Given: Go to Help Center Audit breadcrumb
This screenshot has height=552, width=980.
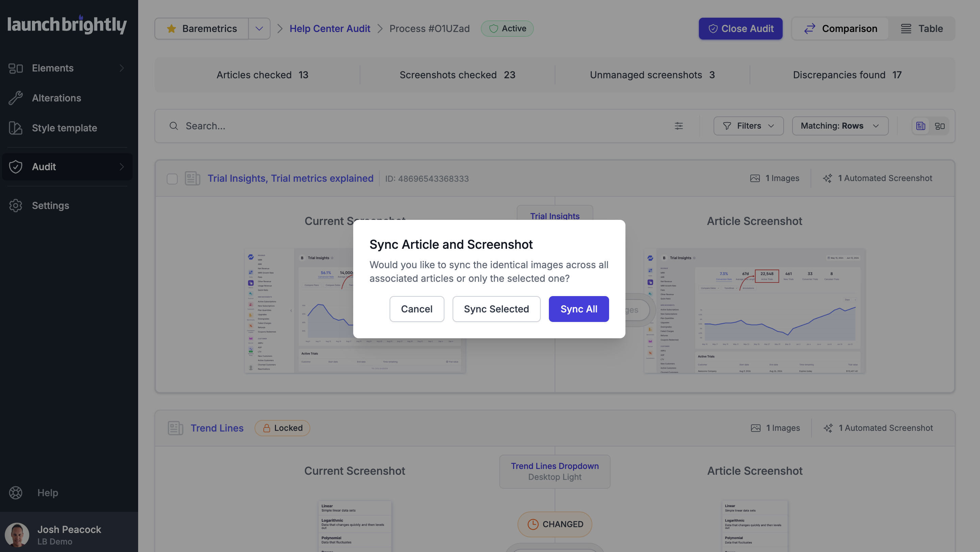Looking at the screenshot, I should click(x=329, y=29).
